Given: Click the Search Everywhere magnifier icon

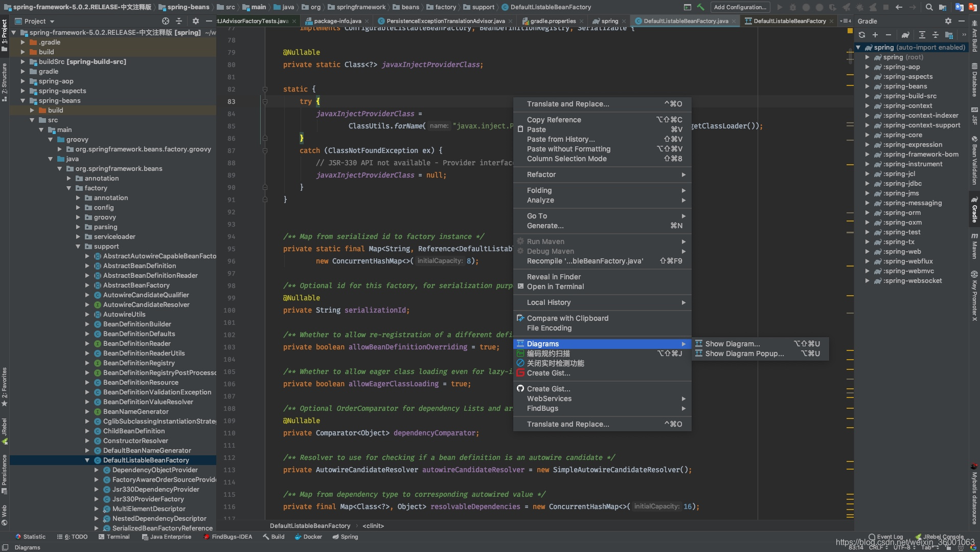Looking at the screenshot, I should click(x=929, y=7).
